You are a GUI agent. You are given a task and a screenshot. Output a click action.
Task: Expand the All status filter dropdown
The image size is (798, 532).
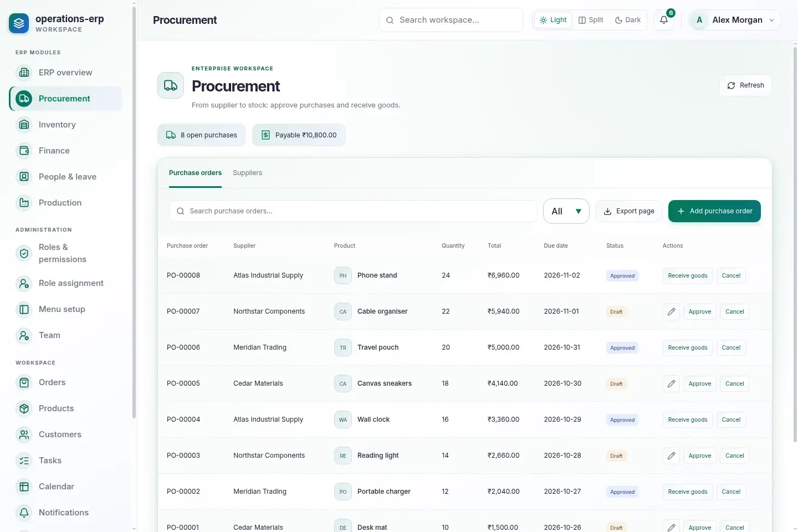[x=566, y=211]
